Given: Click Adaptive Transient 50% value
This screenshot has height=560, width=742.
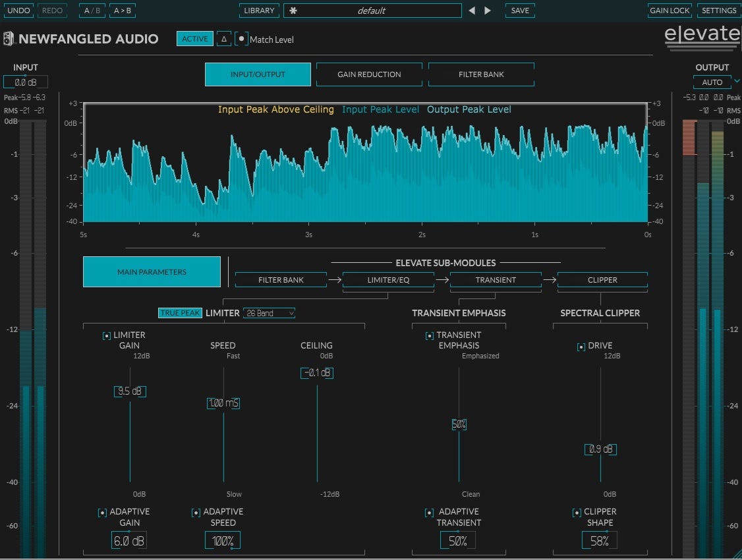Looking at the screenshot, I should coord(457,541).
